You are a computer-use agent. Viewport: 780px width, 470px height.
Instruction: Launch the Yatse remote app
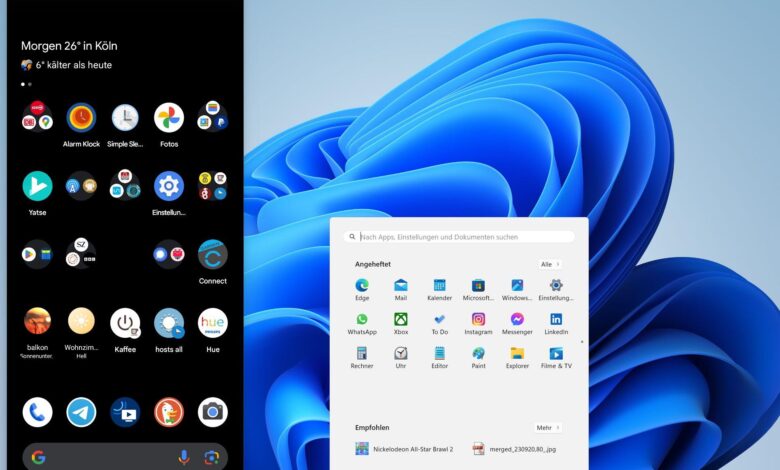point(37,186)
